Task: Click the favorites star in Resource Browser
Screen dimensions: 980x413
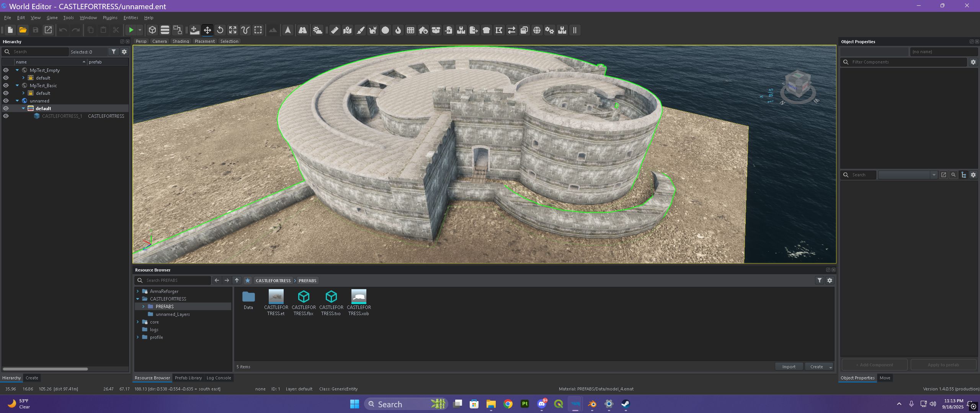Action: tap(248, 281)
